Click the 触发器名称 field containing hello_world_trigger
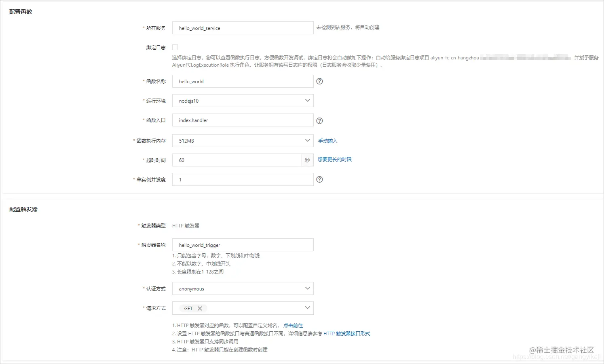 coord(242,245)
